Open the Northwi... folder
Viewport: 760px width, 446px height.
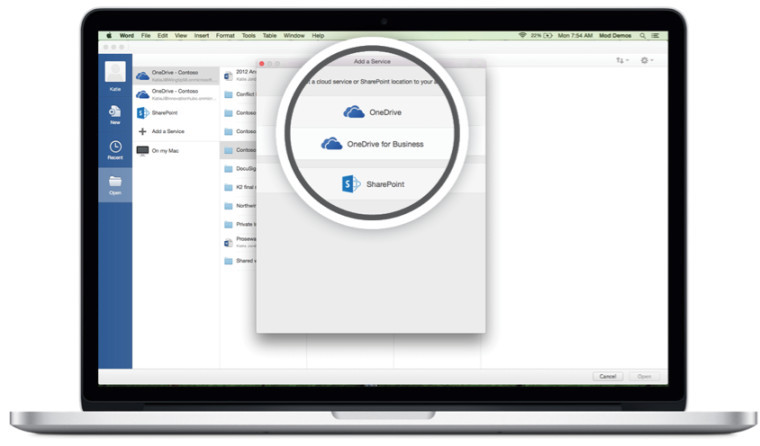(239, 206)
